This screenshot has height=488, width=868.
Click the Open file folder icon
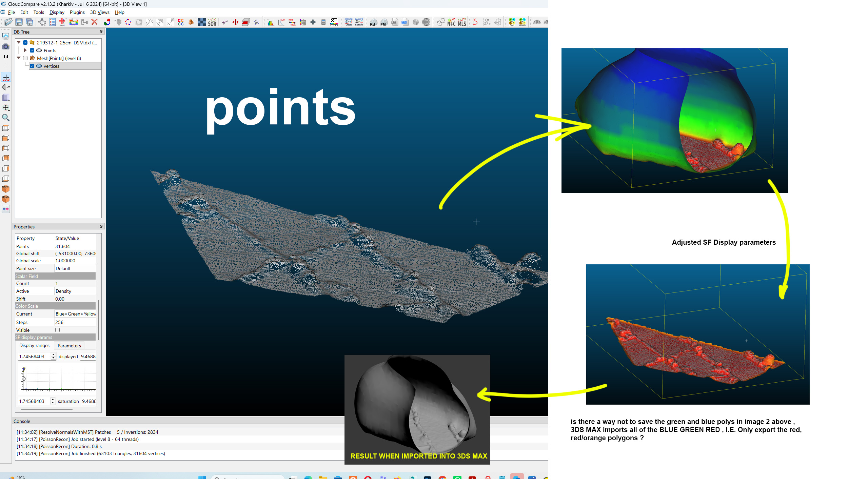point(8,22)
